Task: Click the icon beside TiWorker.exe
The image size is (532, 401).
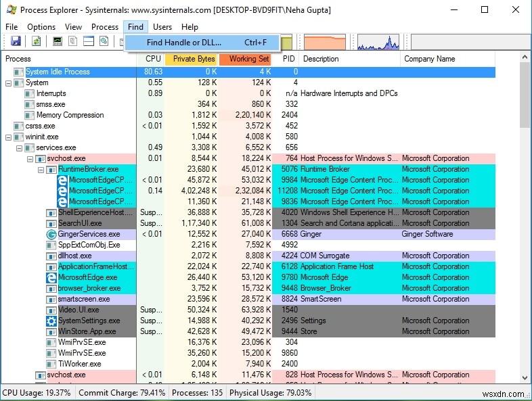Action: click(x=51, y=364)
